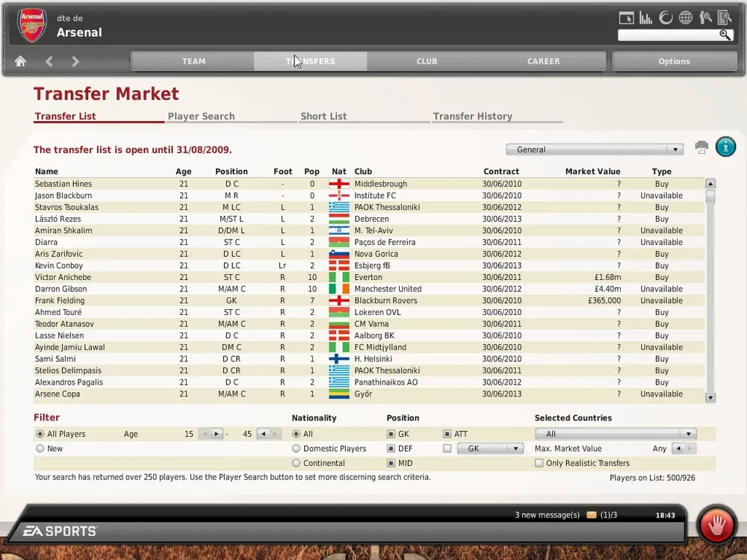Open the globe world icon
747x560 pixels.
click(686, 18)
